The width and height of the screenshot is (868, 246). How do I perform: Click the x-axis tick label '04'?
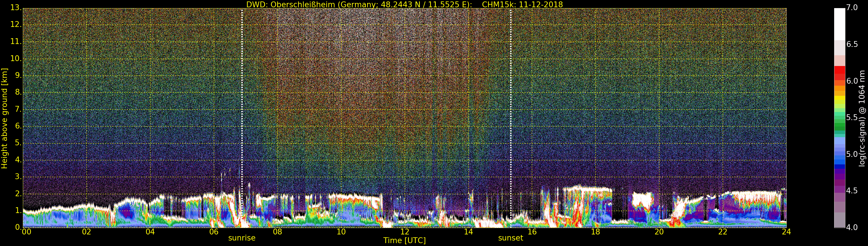[150, 232]
